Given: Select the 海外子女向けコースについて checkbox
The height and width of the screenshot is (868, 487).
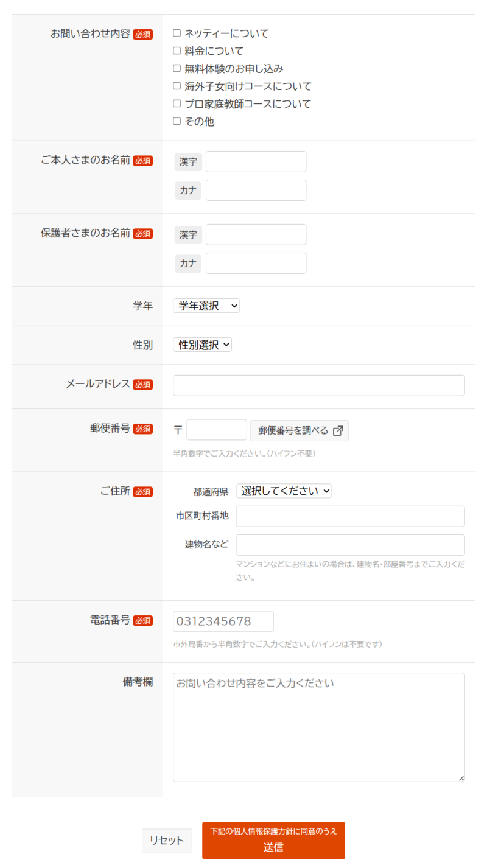Looking at the screenshot, I should [177, 86].
